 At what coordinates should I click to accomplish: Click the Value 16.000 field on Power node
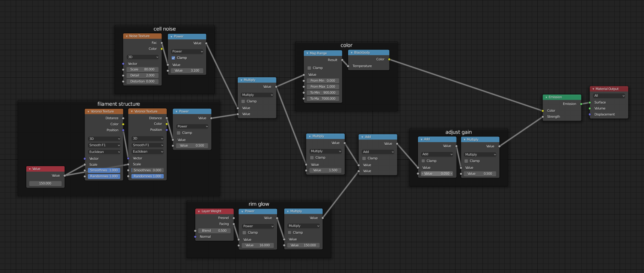[x=258, y=245]
